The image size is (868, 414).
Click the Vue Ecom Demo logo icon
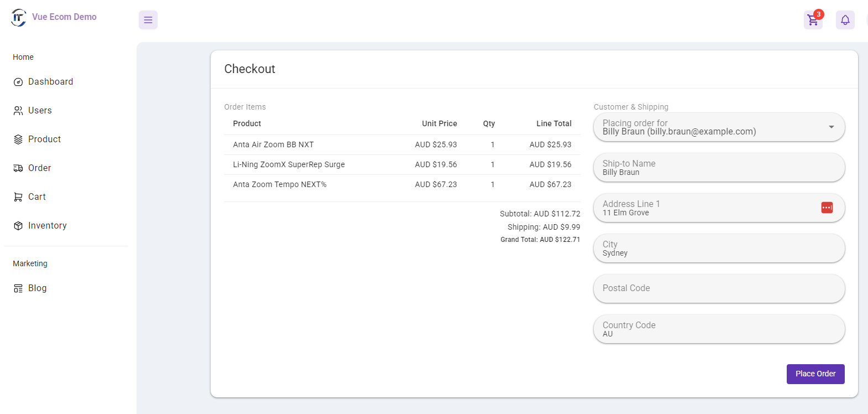coord(19,17)
